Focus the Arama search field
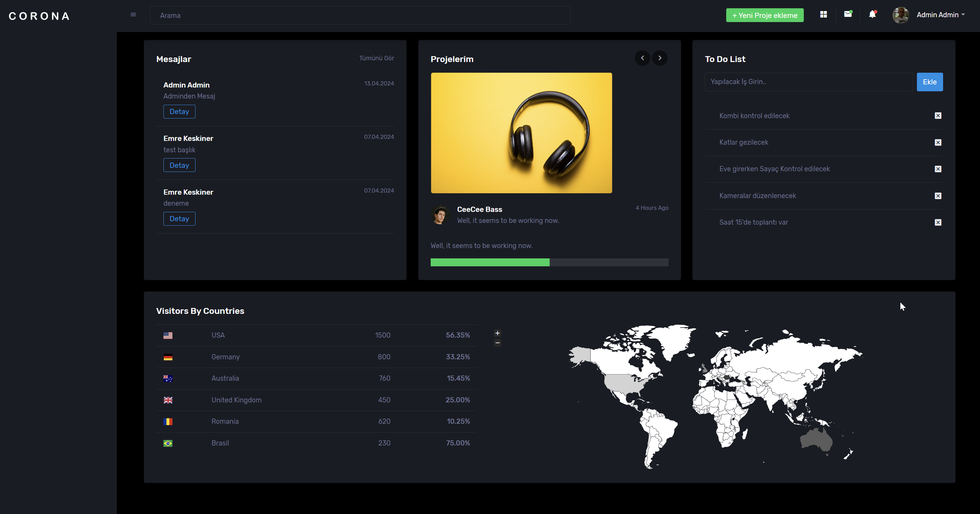980x514 pixels. [x=360, y=16]
